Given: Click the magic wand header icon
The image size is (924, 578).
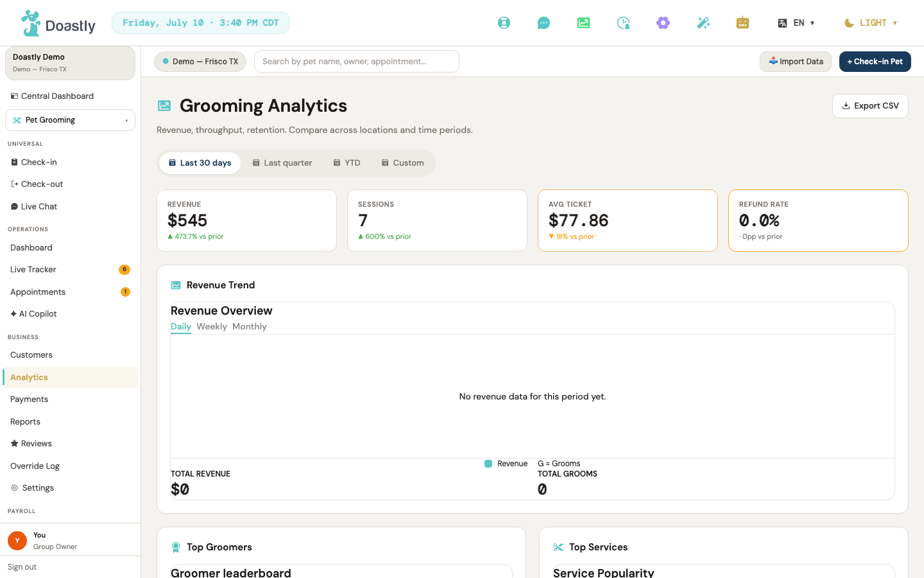Looking at the screenshot, I should (703, 23).
